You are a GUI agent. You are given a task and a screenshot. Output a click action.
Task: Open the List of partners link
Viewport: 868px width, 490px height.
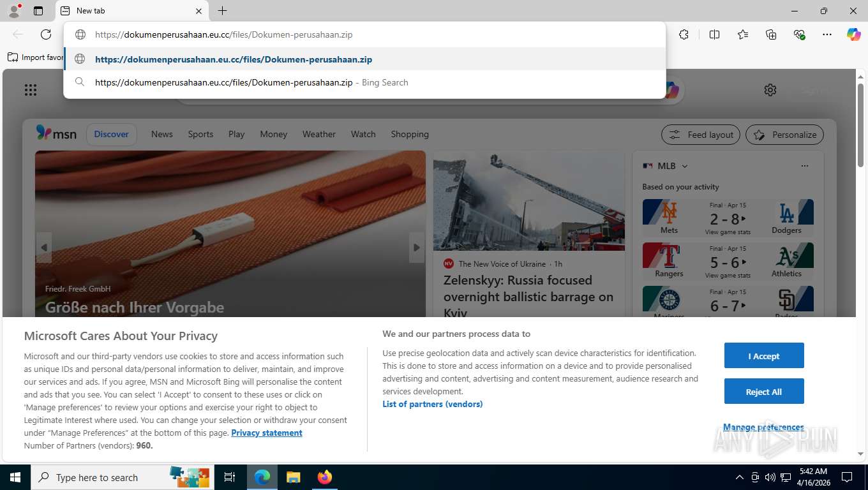433,404
